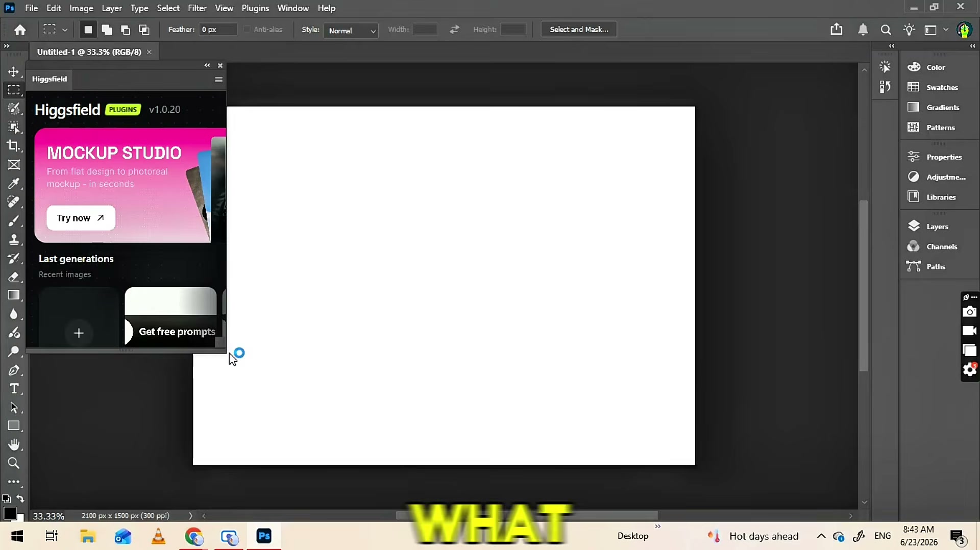Toggle the Anti-alias checkbox
This screenshot has height=550, width=980.
tap(247, 30)
